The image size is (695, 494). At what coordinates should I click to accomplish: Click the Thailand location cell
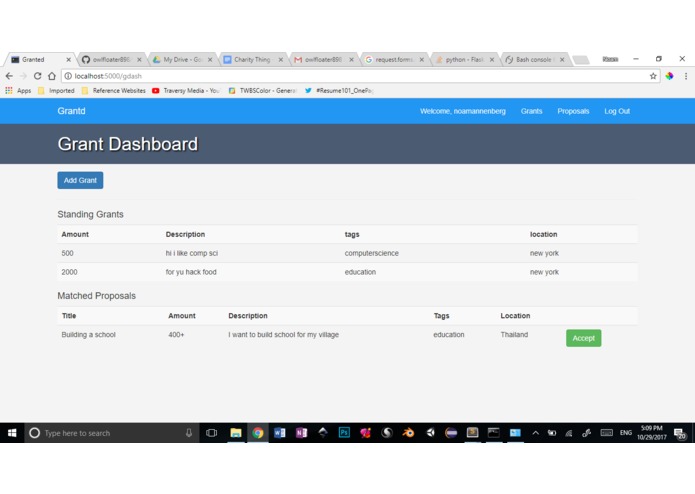514,335
